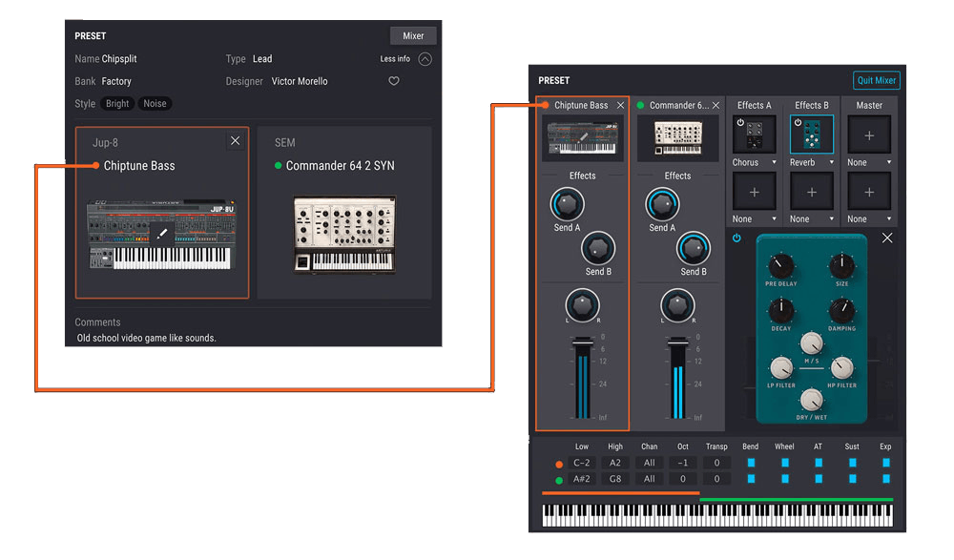Toggle Bend checkbox on green part row
Screen dimensions: 954x560
click(751, 479)
